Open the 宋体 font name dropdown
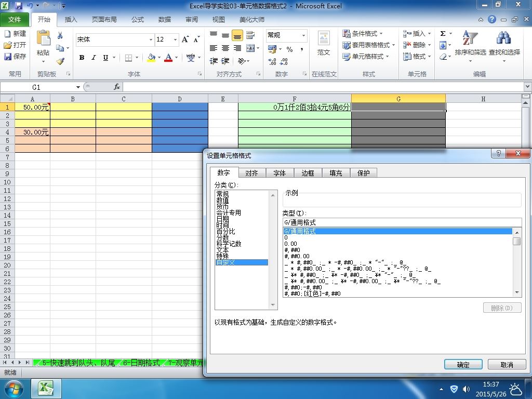532x399 pixels. 151,39
